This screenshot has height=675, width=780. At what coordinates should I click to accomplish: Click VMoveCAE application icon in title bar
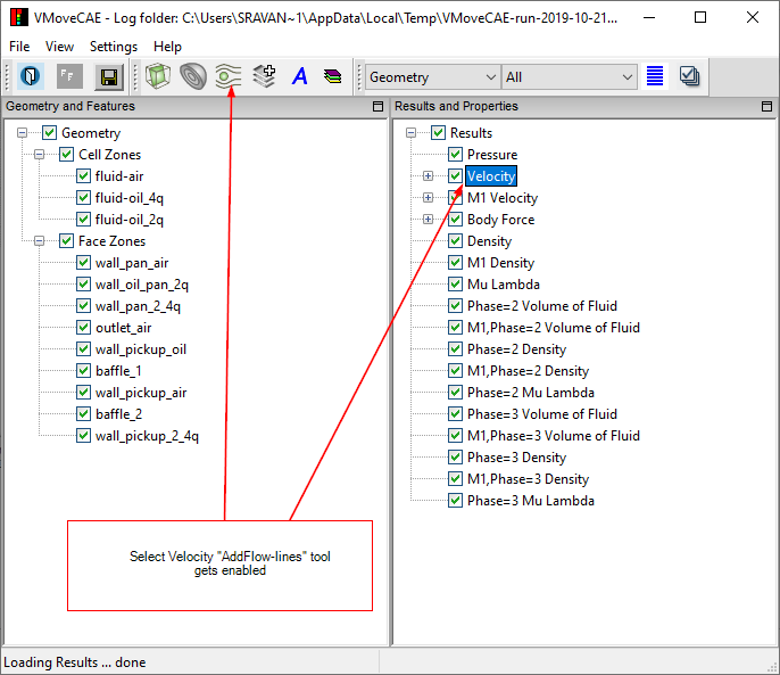click(x=19, y=17)
